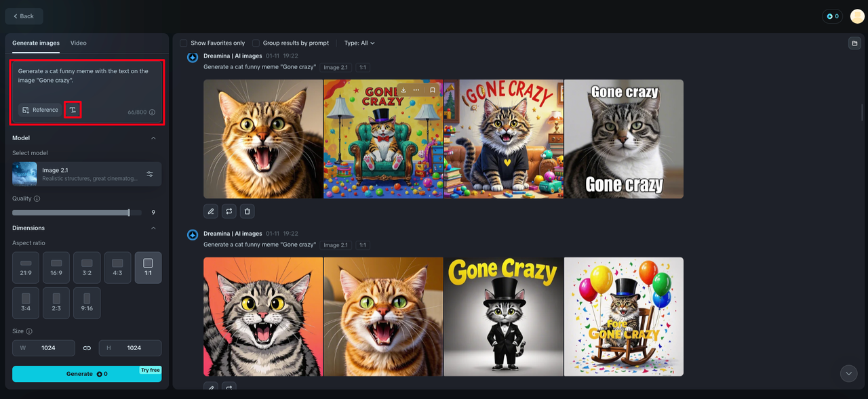Click the results panel scrollbar
This screenshot has width=868, height=399.
[x=862, y=112]
